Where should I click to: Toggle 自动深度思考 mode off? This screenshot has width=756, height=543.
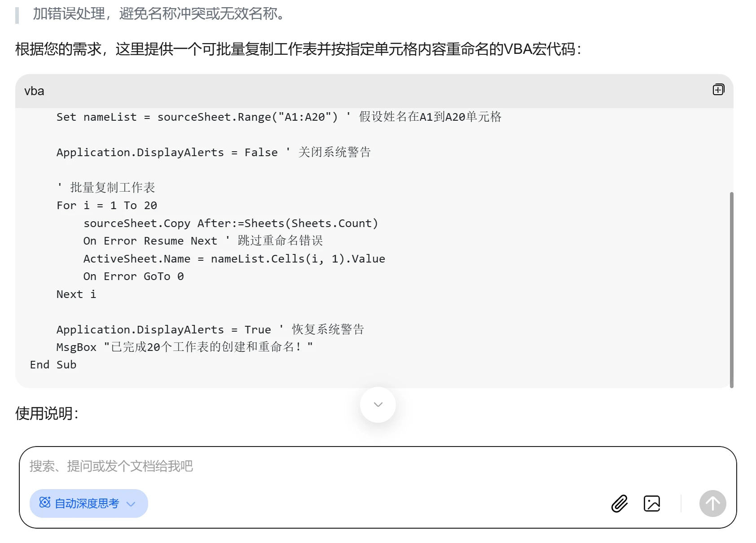[88, 504]
